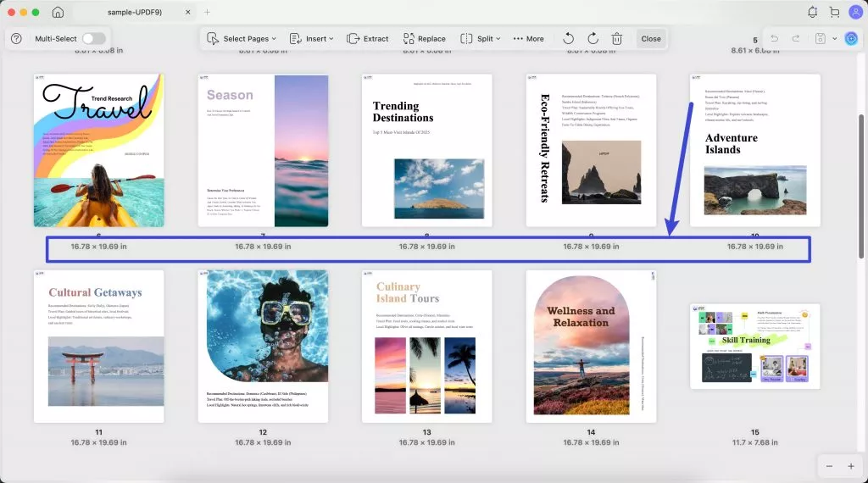Select the Season page thumbnail

point(263,151)
